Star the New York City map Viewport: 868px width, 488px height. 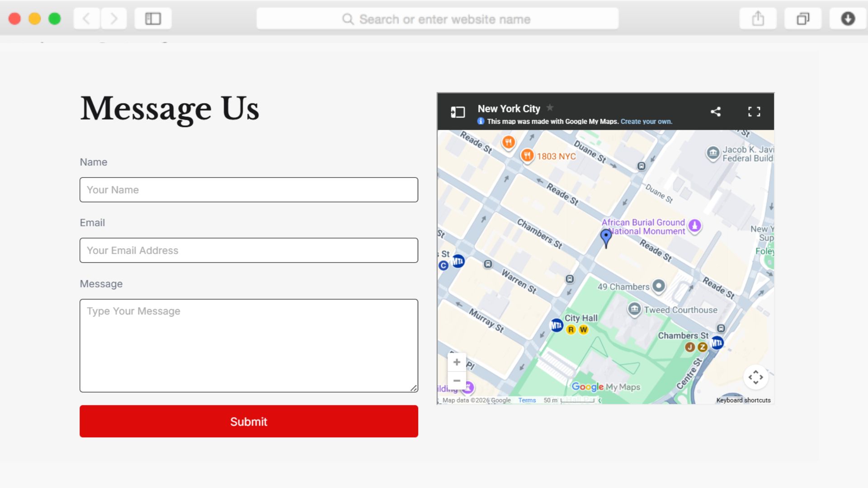coord(550,108)
